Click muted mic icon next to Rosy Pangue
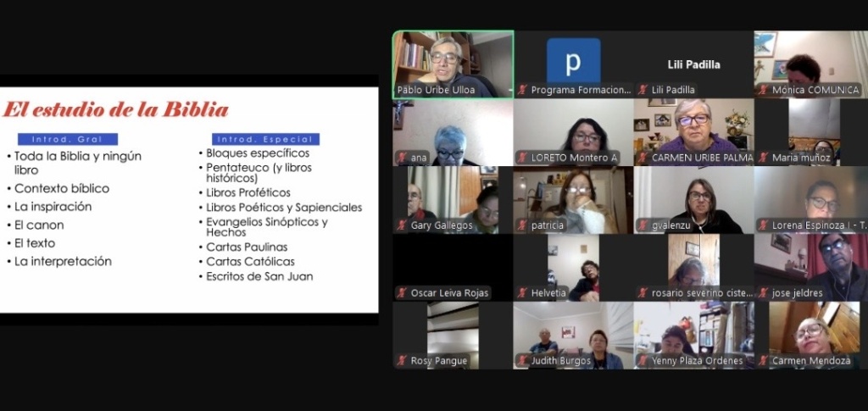Image resolution: width=868 pixels, height=411 pixels. [403, 361]
